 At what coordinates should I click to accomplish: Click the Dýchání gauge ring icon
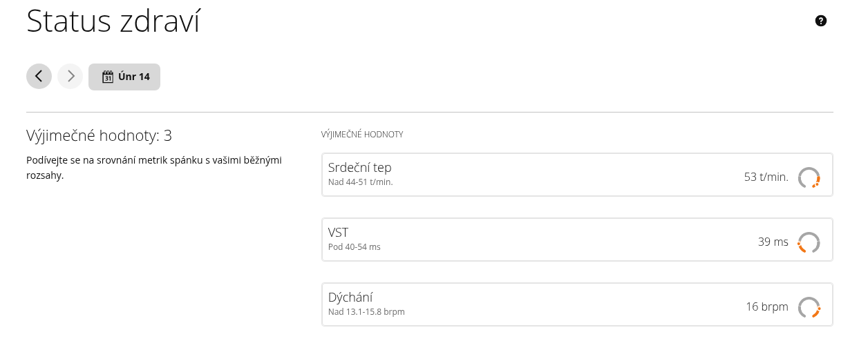[x=809, y=307]
